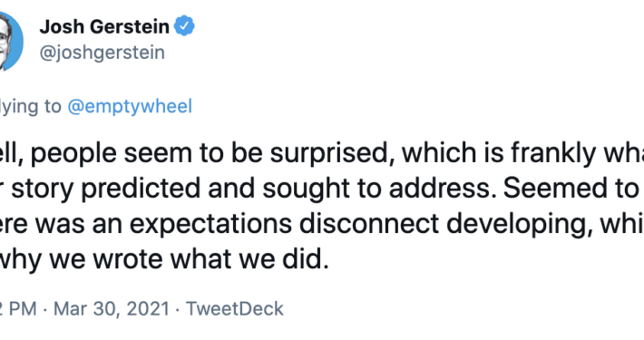
Task: Click the words 'which is' in the tweet
Action: click(x=453, y=153)
